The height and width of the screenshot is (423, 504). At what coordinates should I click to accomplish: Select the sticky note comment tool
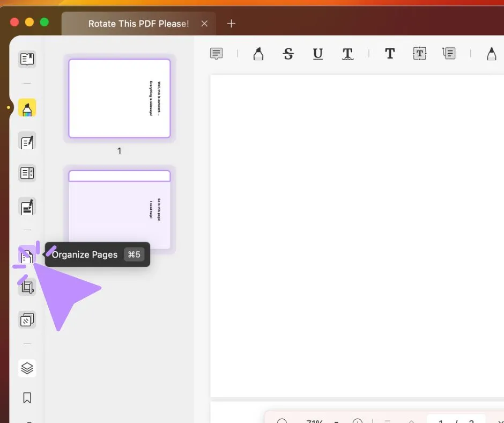pyautogui.click(x=216, y=54)
